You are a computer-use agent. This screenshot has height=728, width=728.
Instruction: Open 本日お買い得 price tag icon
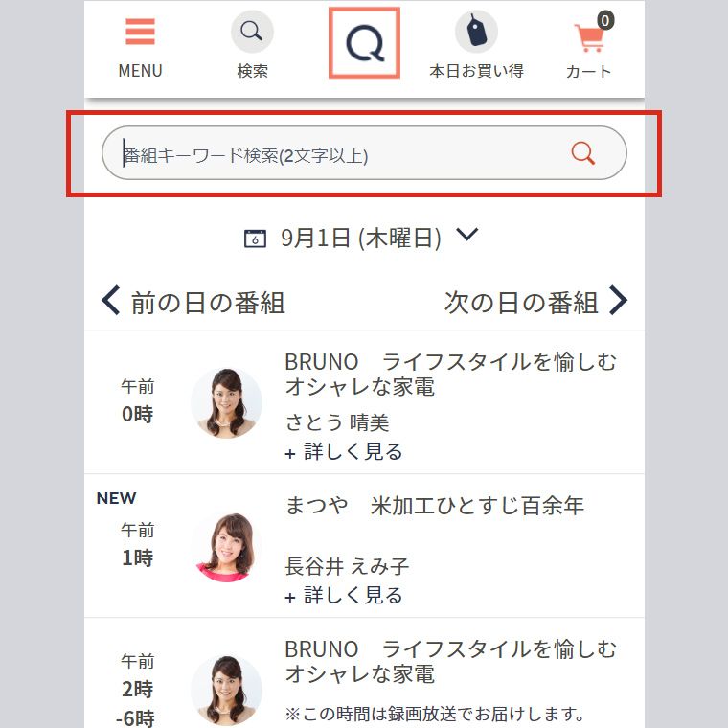point(476,33)
